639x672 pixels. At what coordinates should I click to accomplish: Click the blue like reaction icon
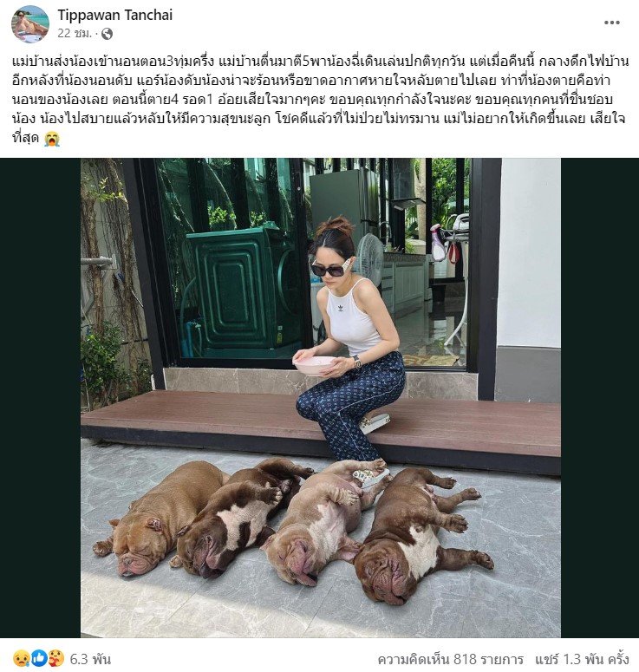coord(38,659)
